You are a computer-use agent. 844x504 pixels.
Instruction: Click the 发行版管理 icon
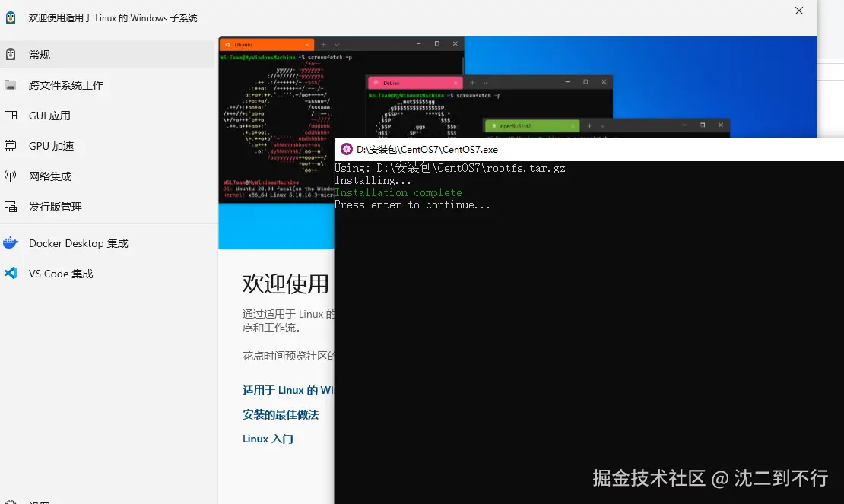10,207
